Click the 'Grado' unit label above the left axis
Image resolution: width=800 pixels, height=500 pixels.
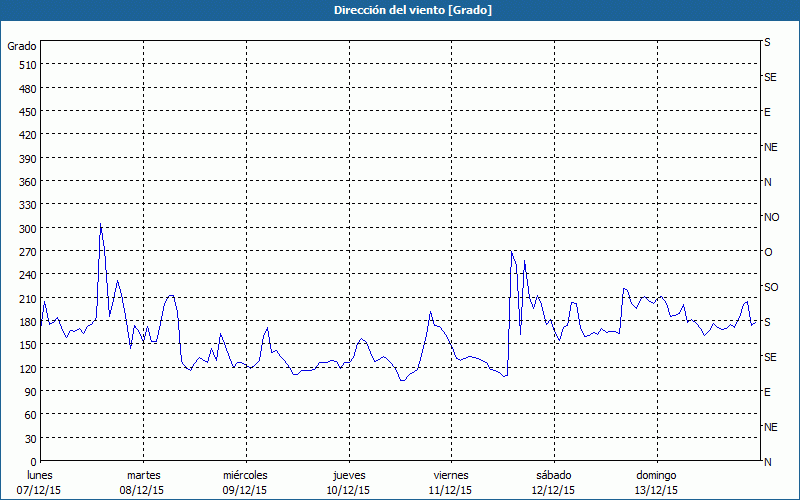[22, 46]
